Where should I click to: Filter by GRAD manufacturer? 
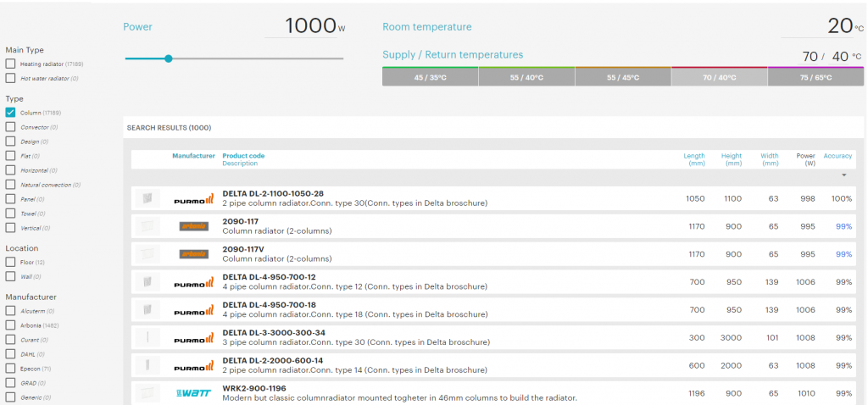[10, 382]
